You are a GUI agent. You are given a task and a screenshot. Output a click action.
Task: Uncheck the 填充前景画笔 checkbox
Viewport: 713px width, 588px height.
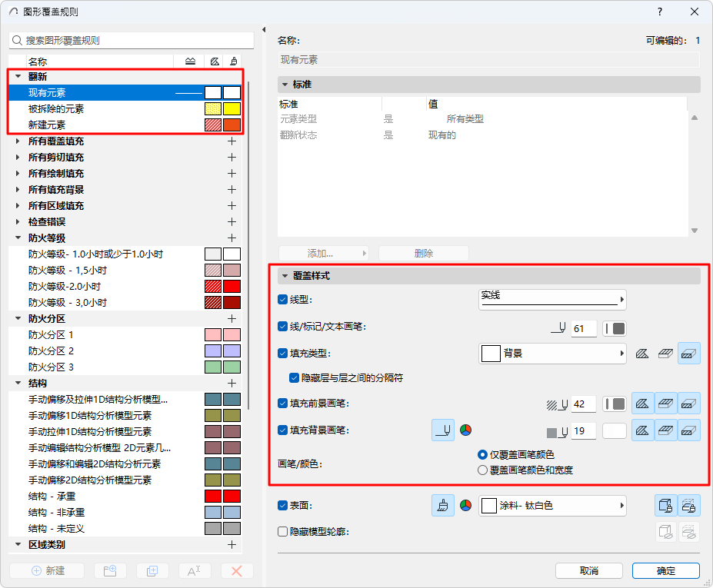point(283,403)
